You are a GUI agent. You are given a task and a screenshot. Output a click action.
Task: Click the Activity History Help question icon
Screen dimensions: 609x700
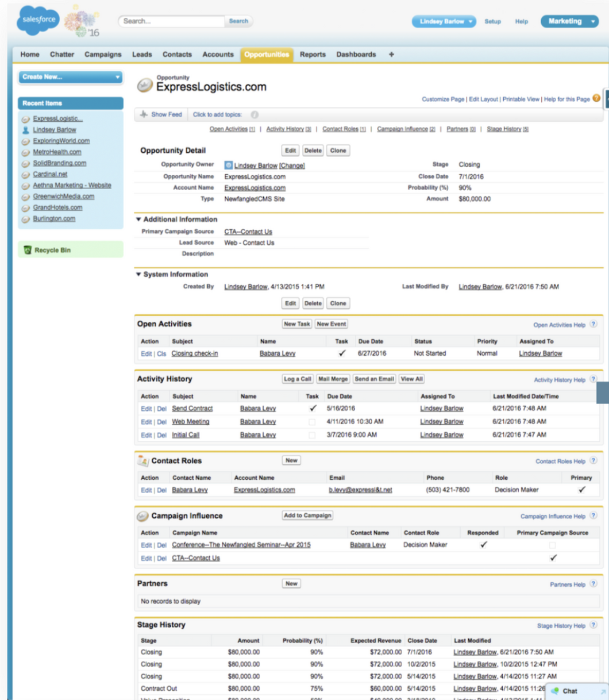(593, 379)
